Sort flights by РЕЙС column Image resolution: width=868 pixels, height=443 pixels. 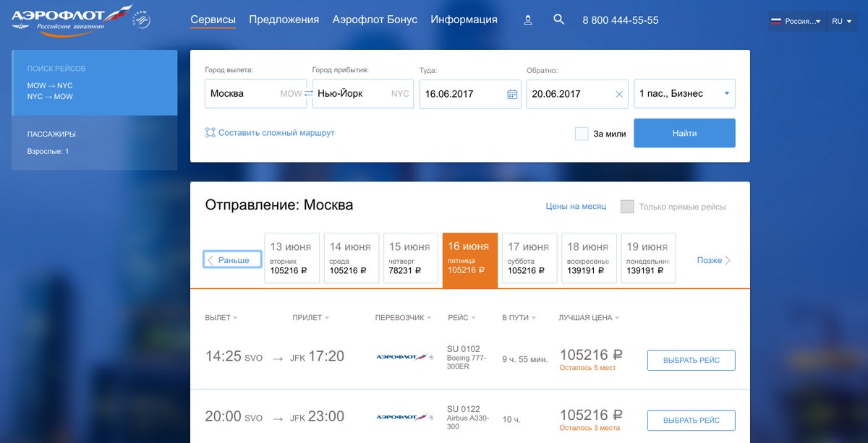coord(463,318)
